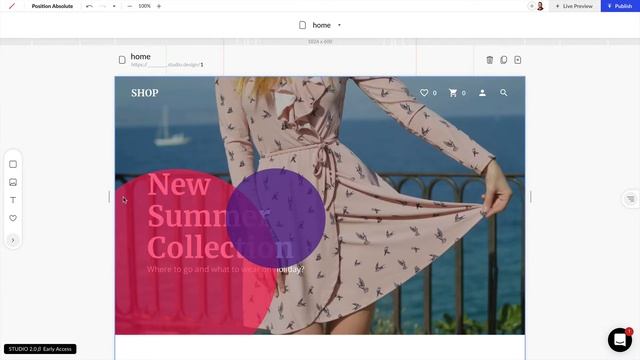Select the home page title above canvas
Image resolution: width=640 pixels, height=360 pixels.
(x=140, y=57)
